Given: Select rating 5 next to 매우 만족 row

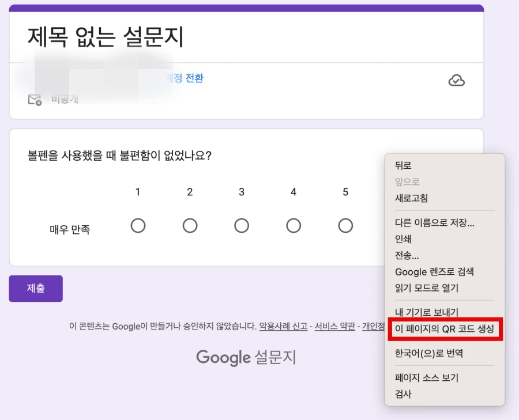Looking at the screenshot, I should 345,225.
